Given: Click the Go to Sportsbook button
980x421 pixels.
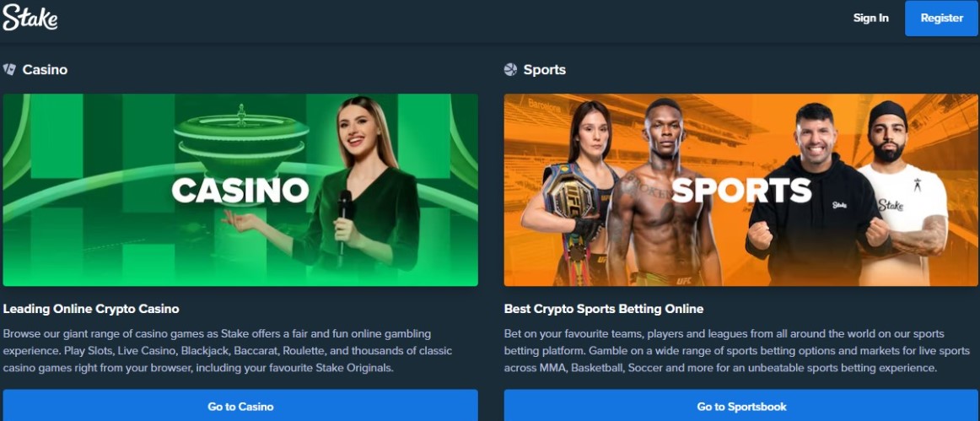Looking at the screenshot, I should [x=741, y=406].
